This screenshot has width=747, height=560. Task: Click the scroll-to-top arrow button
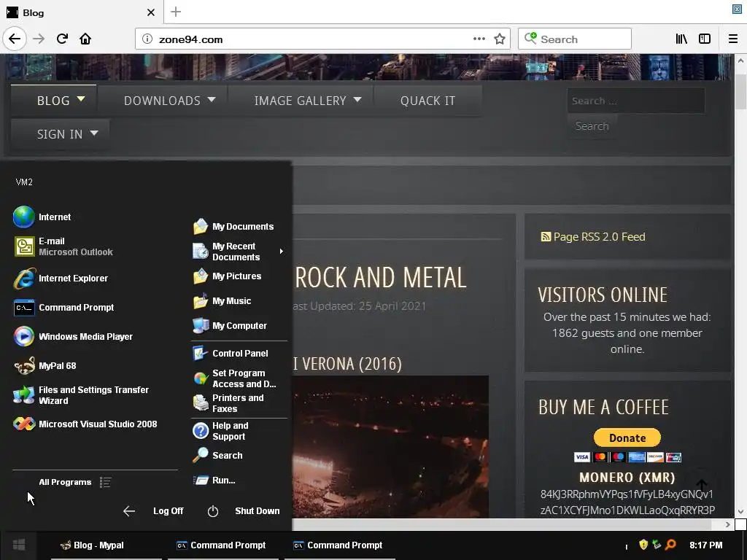[x=702, y=486]
